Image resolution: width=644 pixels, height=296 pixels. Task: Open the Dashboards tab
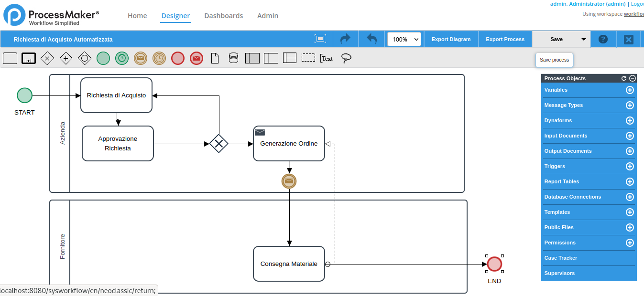pos(223,16)
